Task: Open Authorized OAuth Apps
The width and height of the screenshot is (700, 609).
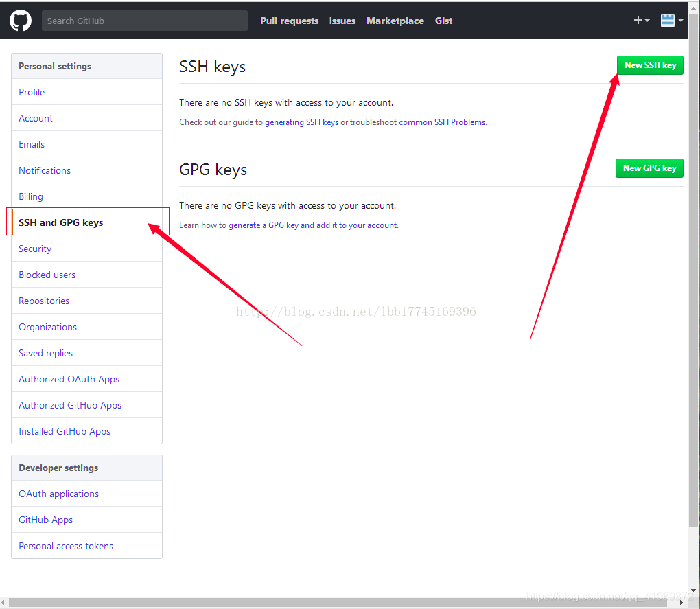Action: [x=86, y=379]
